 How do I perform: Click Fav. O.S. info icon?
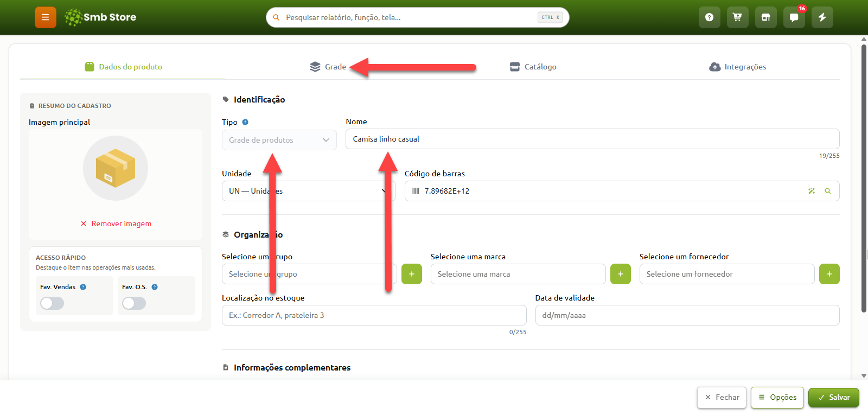[155, 287]
